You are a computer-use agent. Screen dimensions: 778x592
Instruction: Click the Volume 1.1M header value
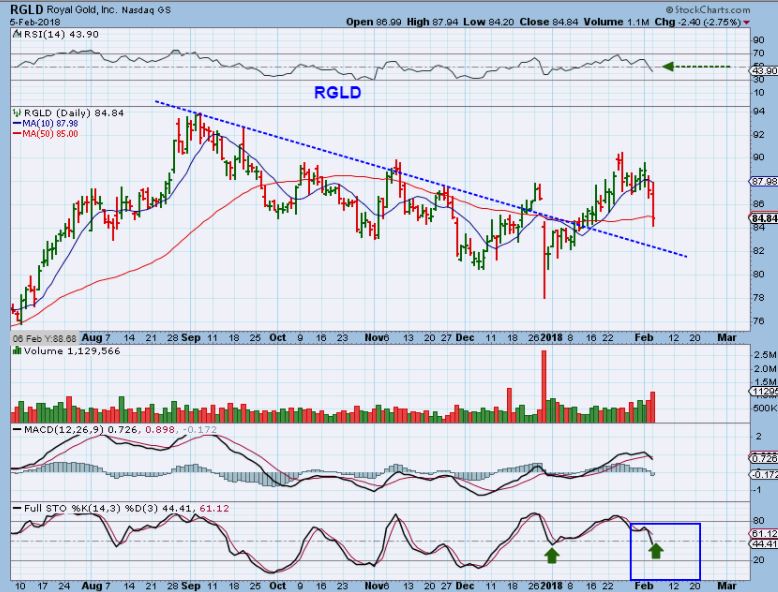pyautogui.click(x=616, y=22)
